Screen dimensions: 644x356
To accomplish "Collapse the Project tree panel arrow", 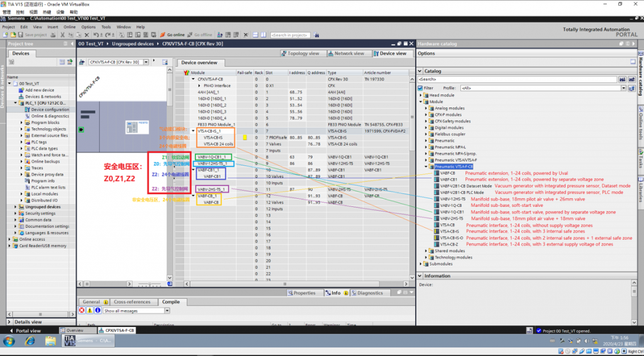I will pyautogui.click(x=72, y=43).
